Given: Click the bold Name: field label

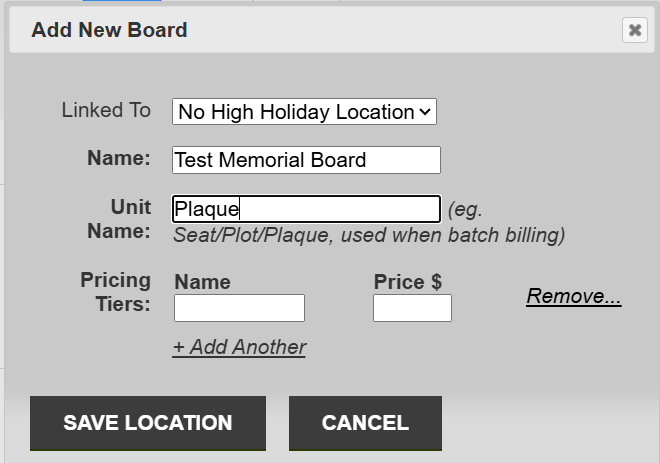Looking at the screenshot, I should coord(118,158).
